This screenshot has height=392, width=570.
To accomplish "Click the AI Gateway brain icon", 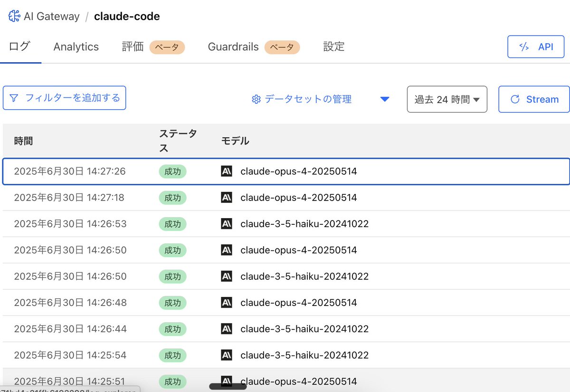I will 14,16.
